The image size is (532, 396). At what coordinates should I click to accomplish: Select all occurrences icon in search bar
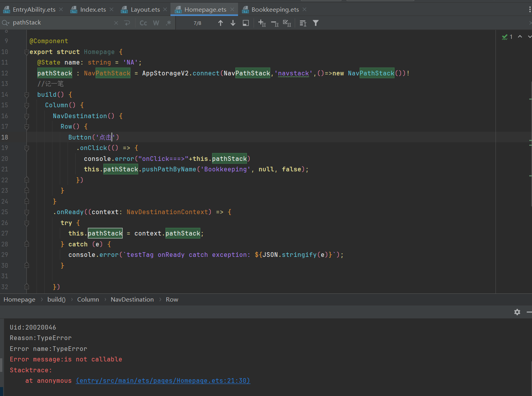tap(287, 23)
